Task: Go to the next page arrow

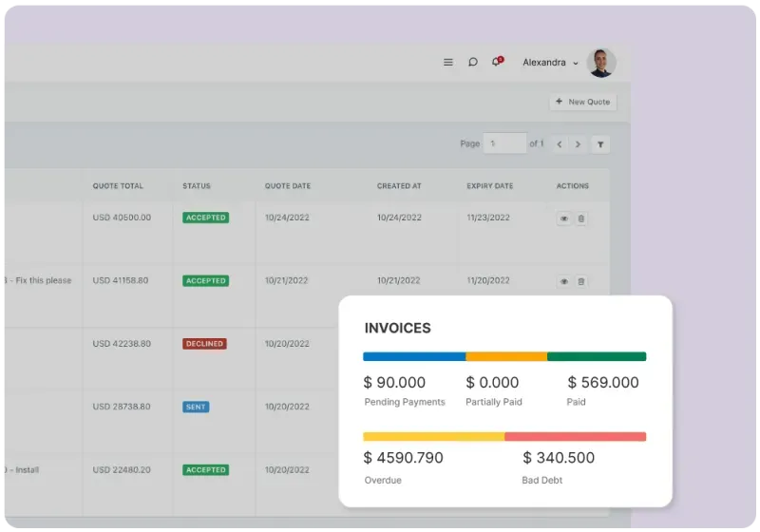Action: tap(578, 144)
